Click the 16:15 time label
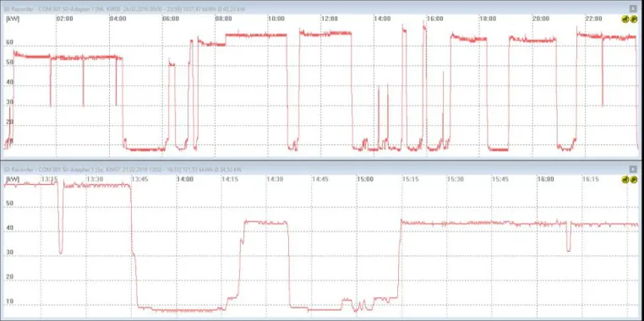Viewport: 644px width, 321px height. tap(591, 179)
